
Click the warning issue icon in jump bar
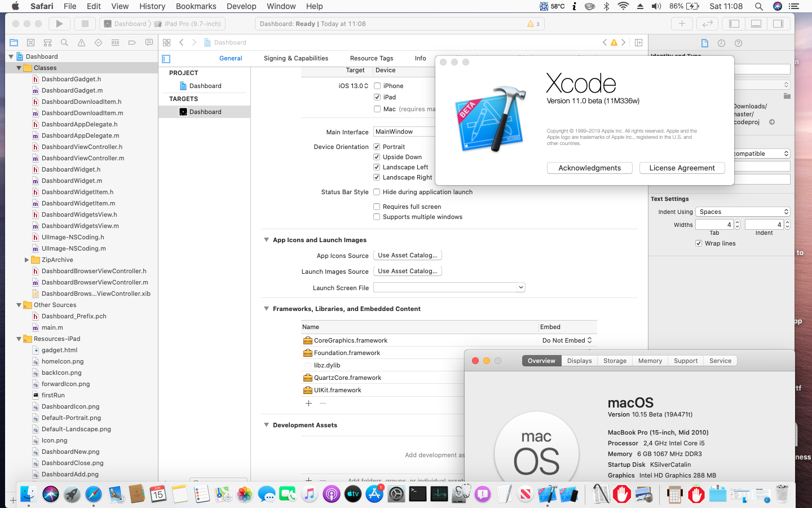pos(614,42)
